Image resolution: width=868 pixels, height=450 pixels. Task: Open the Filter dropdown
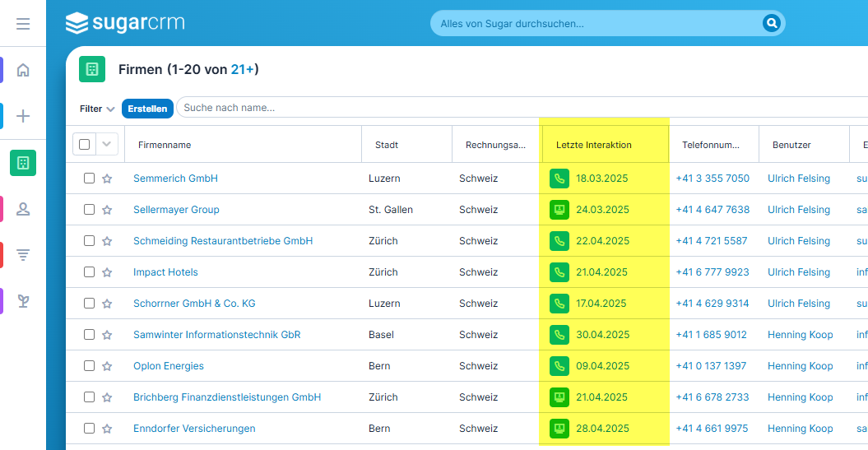point(97,109)
